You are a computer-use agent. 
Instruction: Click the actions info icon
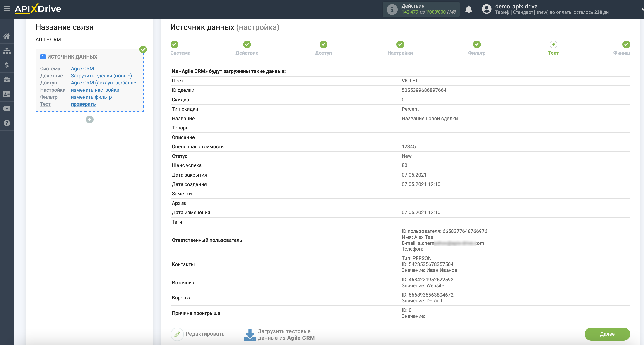tap(392, 10)
